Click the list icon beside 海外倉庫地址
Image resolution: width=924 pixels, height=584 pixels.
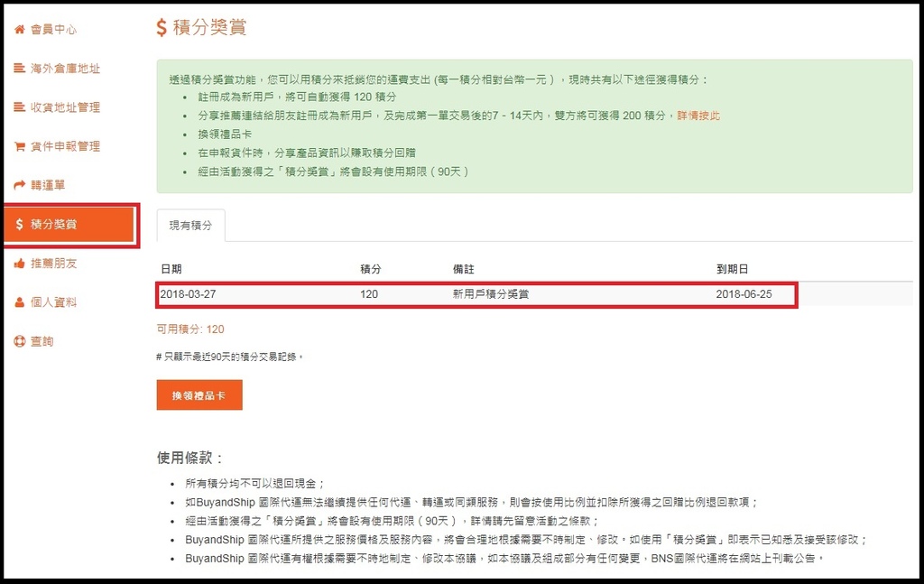pyautogui.click(x=19, y=69)
